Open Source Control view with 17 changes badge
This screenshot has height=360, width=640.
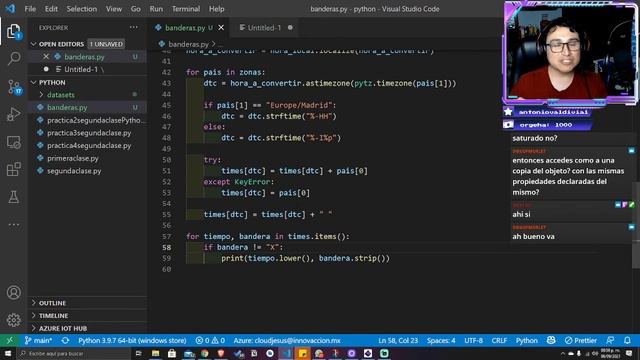pyautogui.click(x=13, y=87)
